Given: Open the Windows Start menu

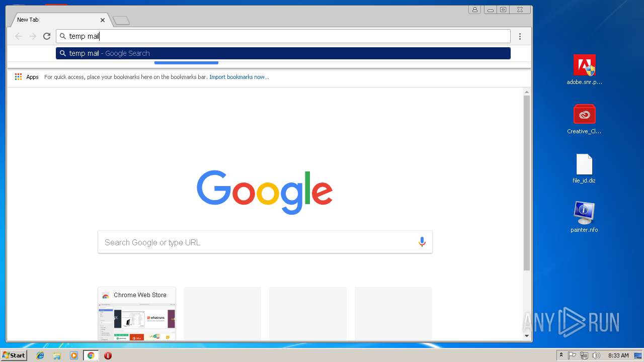Looking at the screenshot, I should (14, 355).
